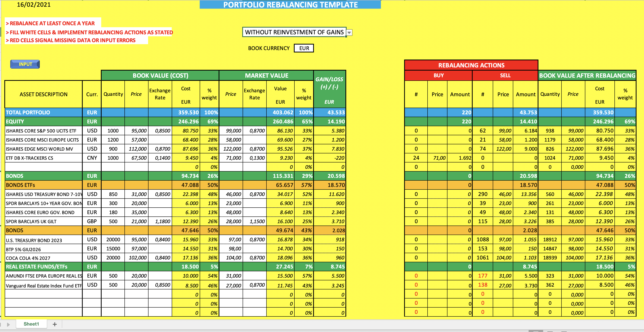Select the red sell quantity 138
The image size is (644, 332).
point(483,285)
